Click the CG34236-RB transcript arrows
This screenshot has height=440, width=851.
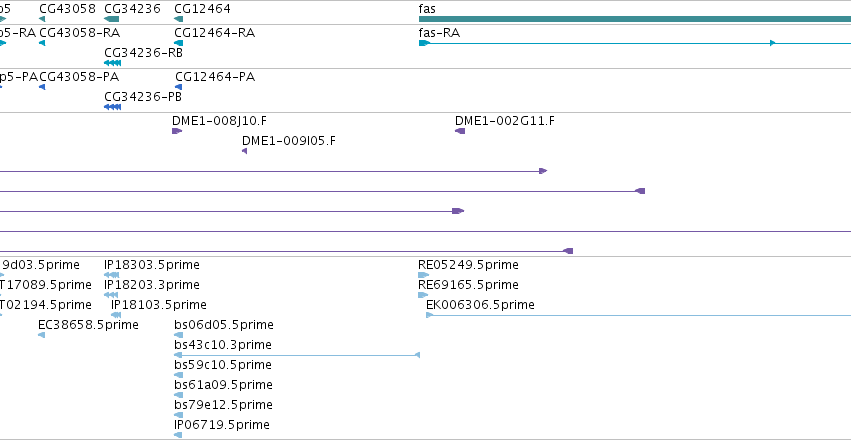click(112, 63)
